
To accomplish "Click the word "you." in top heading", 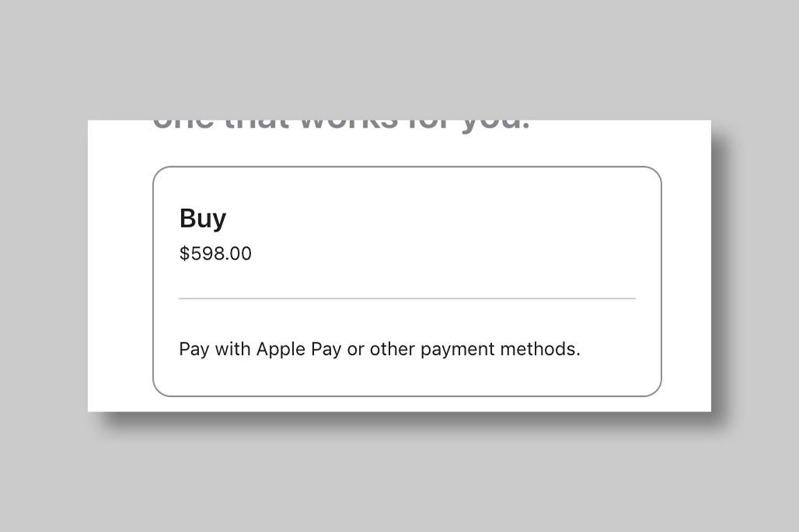I will tap(496, 126).
